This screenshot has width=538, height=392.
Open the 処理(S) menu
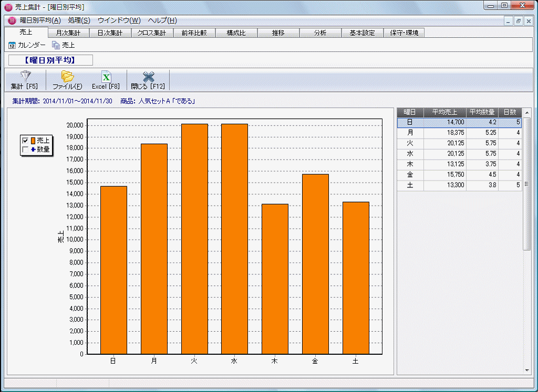tap(79, 20)
